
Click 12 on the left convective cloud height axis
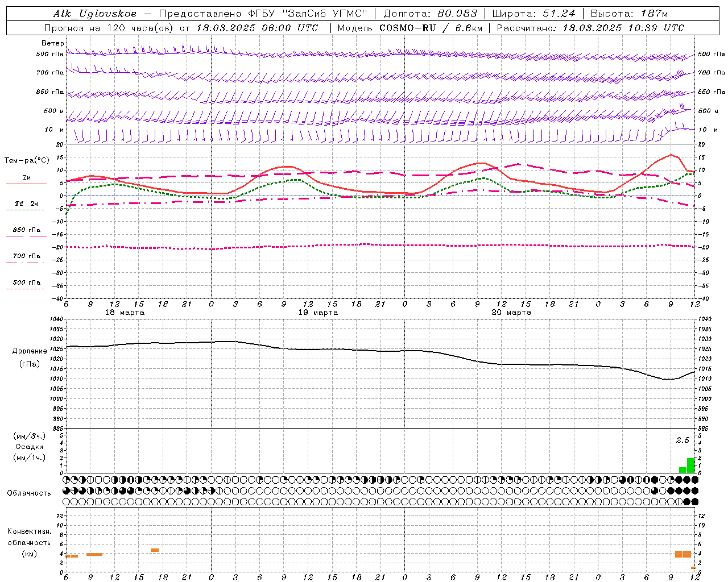coord(60,516)
